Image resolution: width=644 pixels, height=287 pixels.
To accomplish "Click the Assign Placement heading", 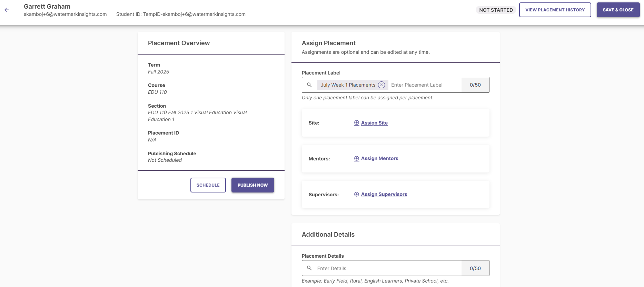I will tap(329, 43).
